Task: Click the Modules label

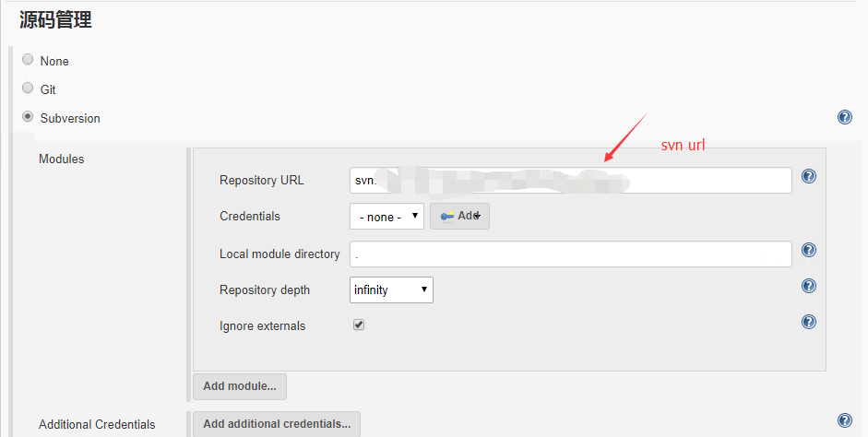Action: 62,159
